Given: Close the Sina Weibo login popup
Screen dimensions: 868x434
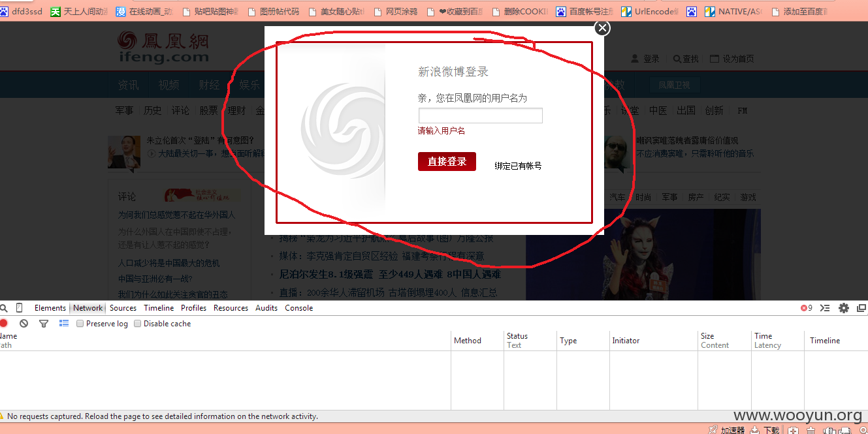Looking at the screenshot, I should point(602,27).
